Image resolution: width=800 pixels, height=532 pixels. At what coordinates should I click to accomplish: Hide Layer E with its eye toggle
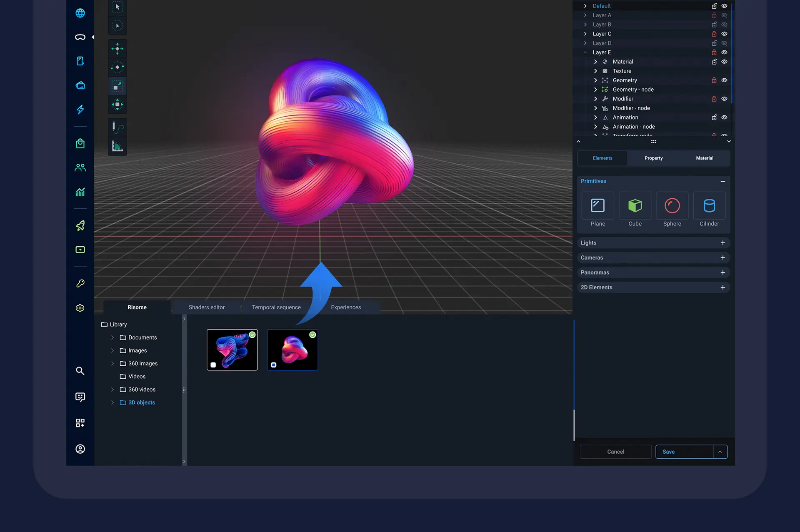(x=724, y=52)
